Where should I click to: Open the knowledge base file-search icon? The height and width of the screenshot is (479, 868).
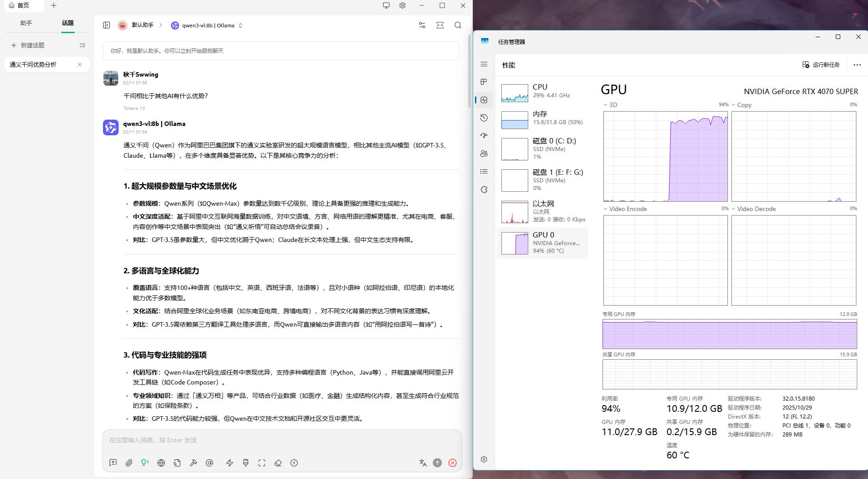[177, 463]
